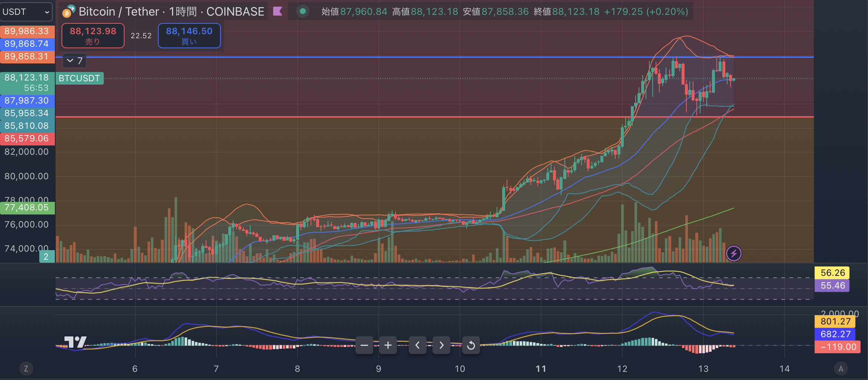The image size is (868, 380).
Task: Click the MACD signal 682.27 label
Action: 835,334
